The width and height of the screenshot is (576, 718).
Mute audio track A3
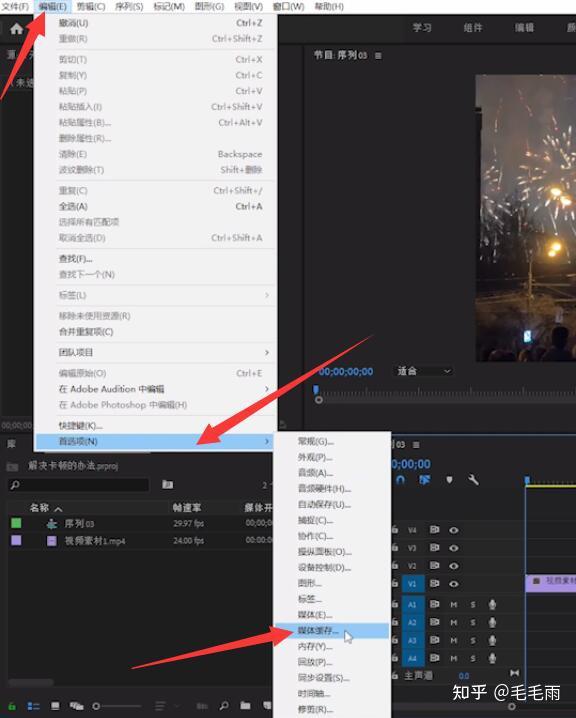(454, 640)
